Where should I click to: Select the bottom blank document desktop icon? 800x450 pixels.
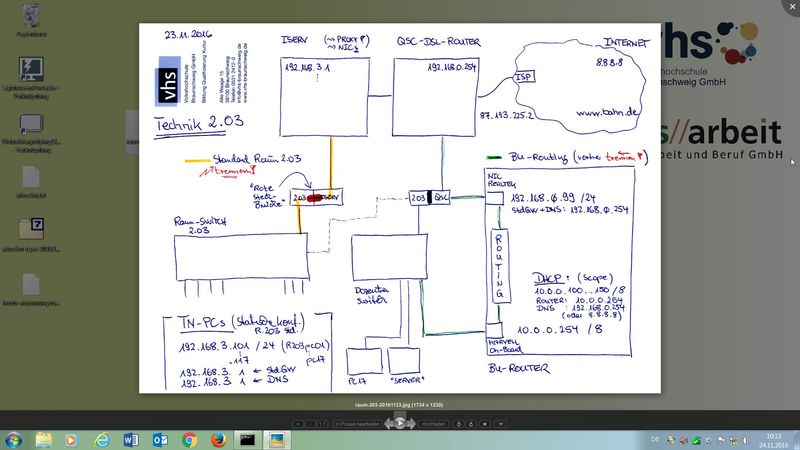click(x=31, y=289)
